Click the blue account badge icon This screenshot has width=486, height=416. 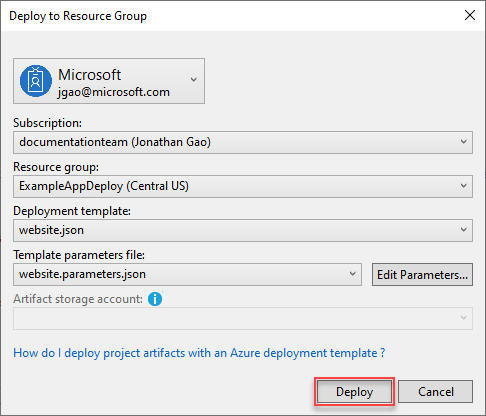[x=36, y=81]
